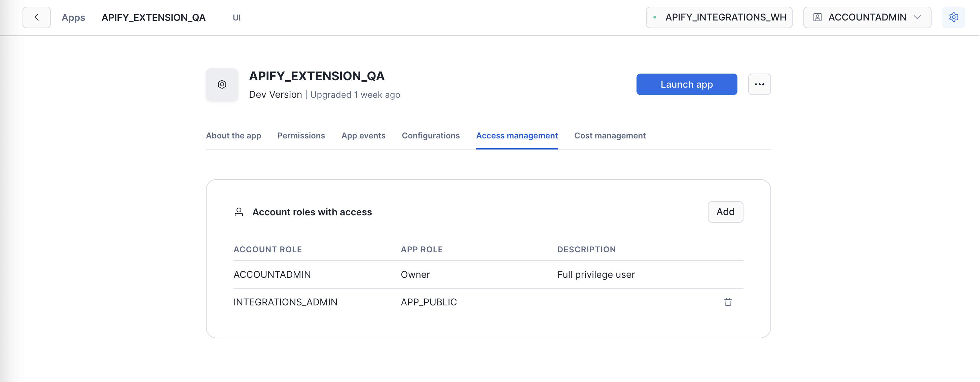
Task: Select the APIFY_EXTENSION_QA hexagon app icon
Action: [222, 84]
